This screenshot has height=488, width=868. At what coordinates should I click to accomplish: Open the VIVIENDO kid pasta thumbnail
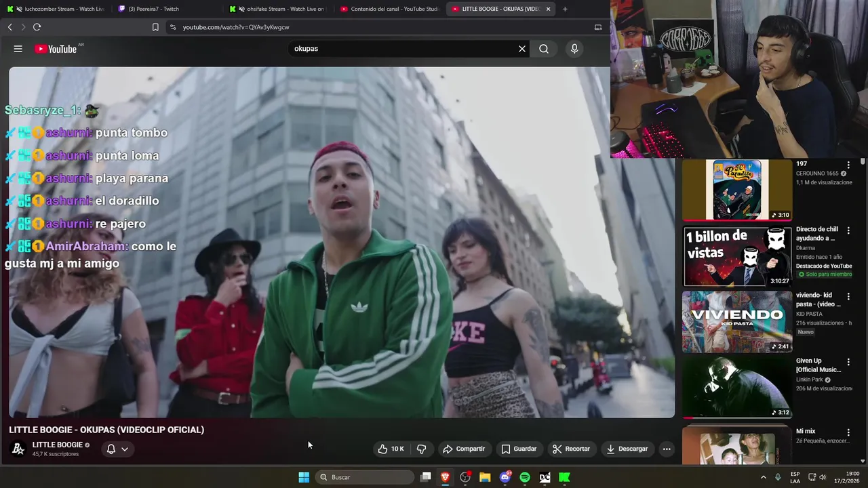click(737, 322)
